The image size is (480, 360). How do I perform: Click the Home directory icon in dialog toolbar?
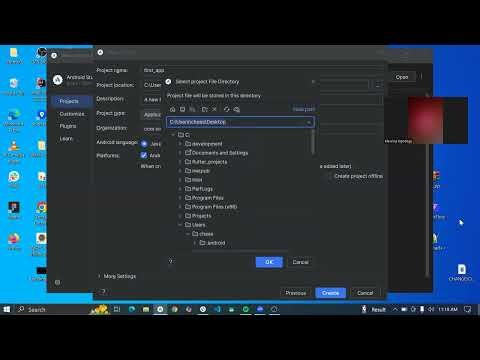point(172,109)
